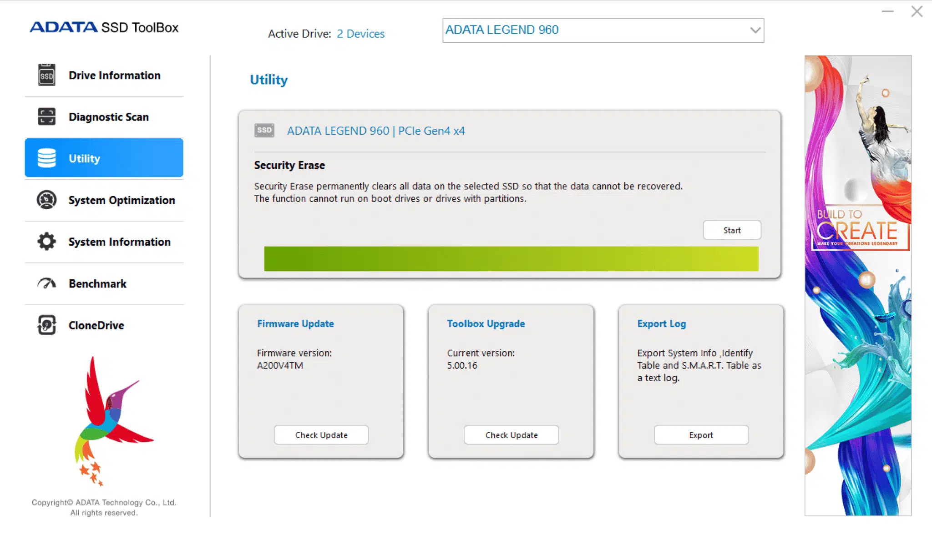Navigate to Drive Information

[x=114, y=75]
